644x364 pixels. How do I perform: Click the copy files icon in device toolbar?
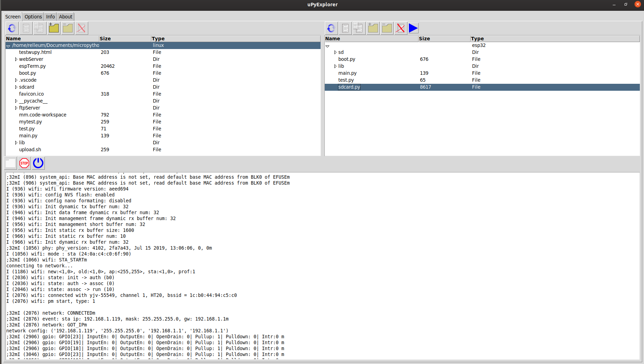pos(358,28)
